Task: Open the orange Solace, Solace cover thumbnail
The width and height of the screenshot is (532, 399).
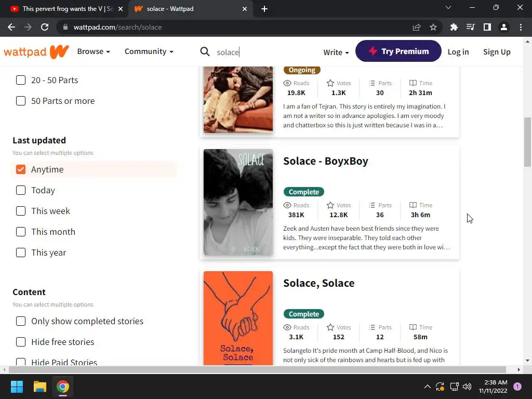Action: click(x=238, y=318)
